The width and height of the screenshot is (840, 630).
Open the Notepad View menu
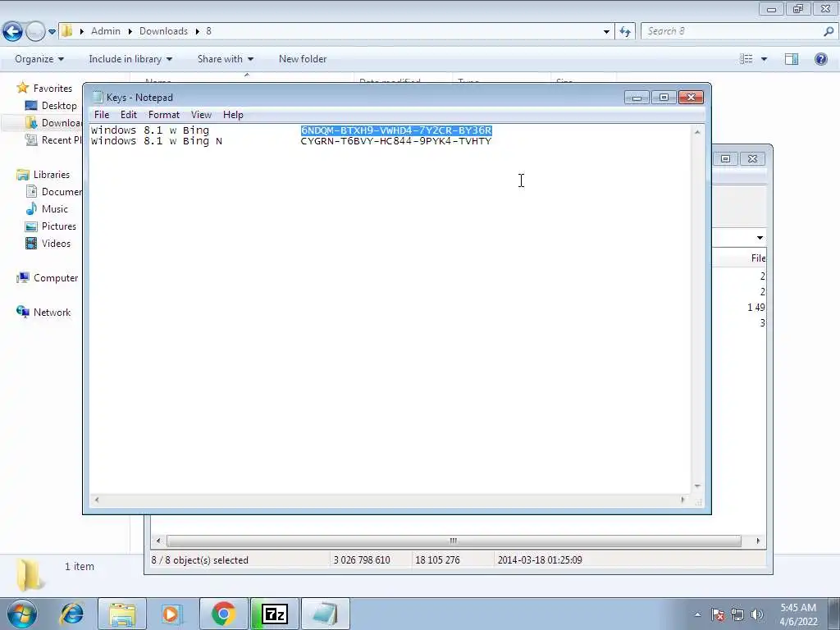tap(202, 115)
